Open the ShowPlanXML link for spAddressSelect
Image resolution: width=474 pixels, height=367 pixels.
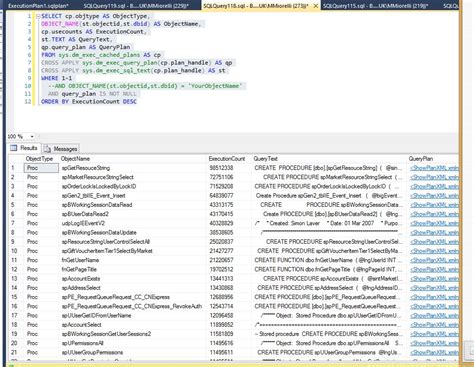pyautogui.click(x=434, y=288)
